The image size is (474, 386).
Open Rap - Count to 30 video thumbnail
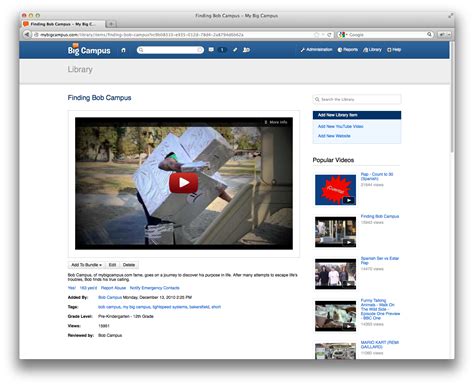click(x=335, y=190)
